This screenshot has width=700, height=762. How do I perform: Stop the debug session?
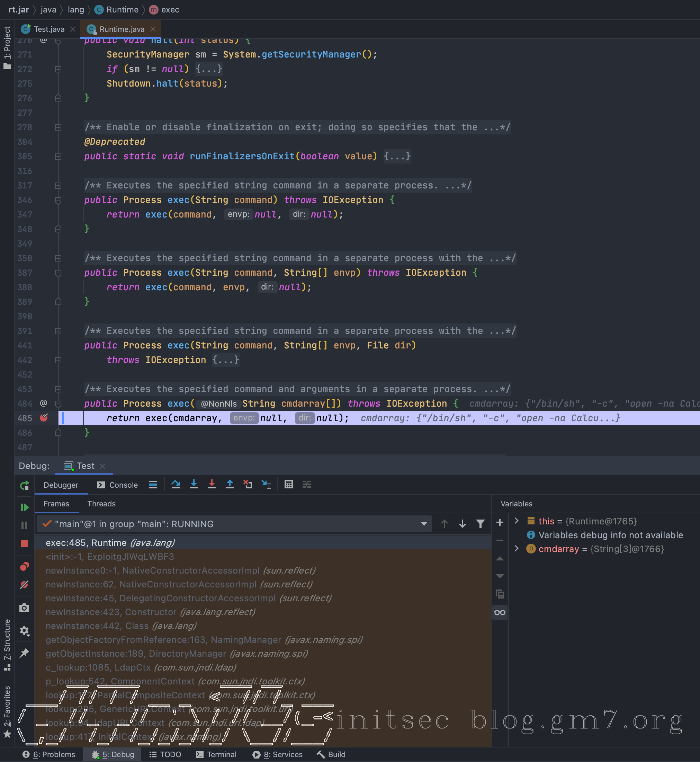tap(24, 544)
